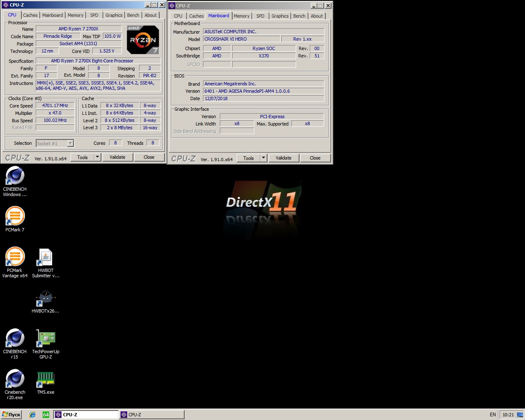The height and width of the screenshot is (420, 525).
Task: Select SPD tab in right CPU-Z window
Action: pos(260,16)
